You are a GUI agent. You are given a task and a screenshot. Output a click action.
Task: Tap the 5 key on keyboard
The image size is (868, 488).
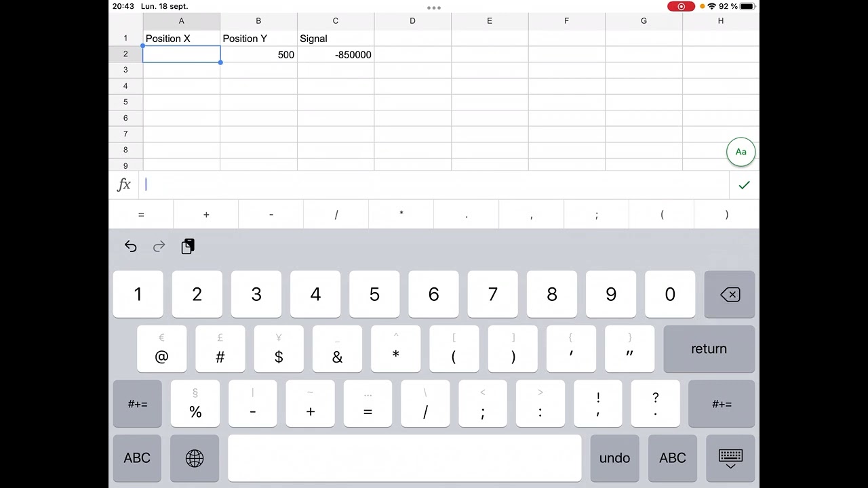[x=374, y=294]
